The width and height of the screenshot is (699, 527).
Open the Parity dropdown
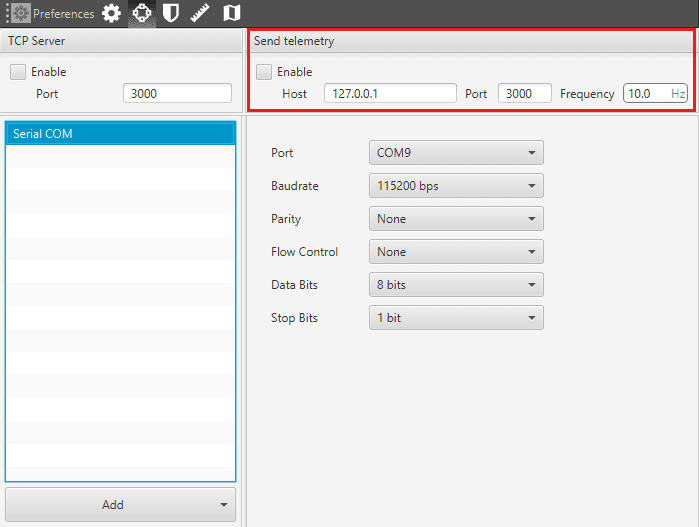pos(456,219)
